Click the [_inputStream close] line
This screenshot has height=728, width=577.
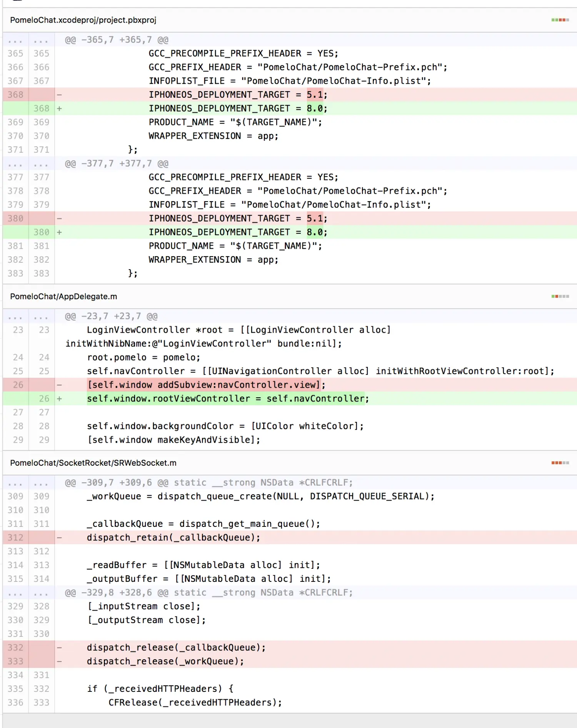290,606
